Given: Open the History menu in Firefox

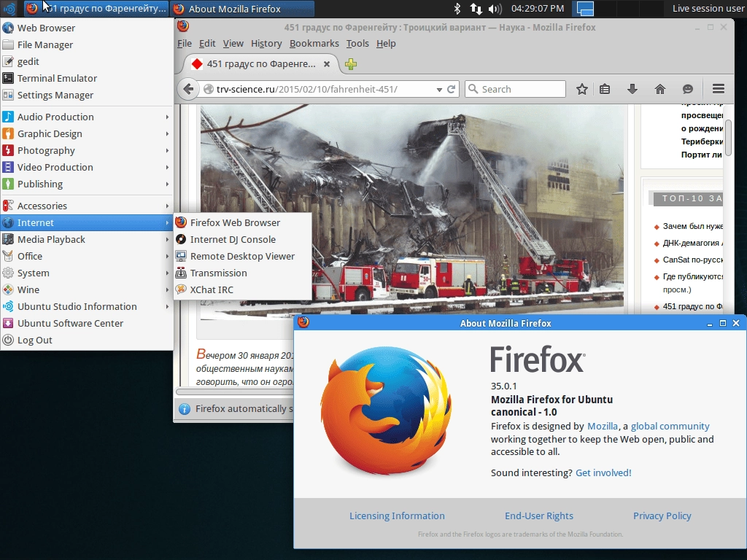Looking at the screenshot, I should pos(266,43).
